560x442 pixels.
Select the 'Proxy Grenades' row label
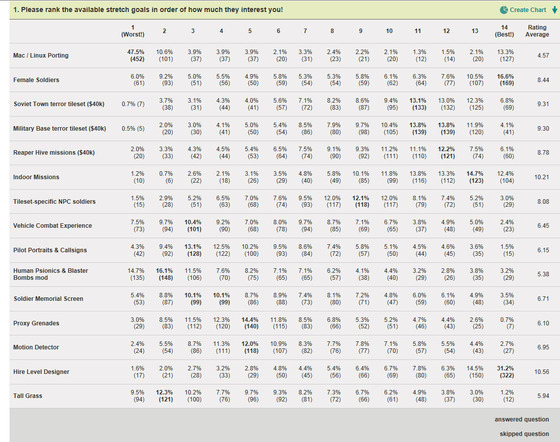pos(36,323)
